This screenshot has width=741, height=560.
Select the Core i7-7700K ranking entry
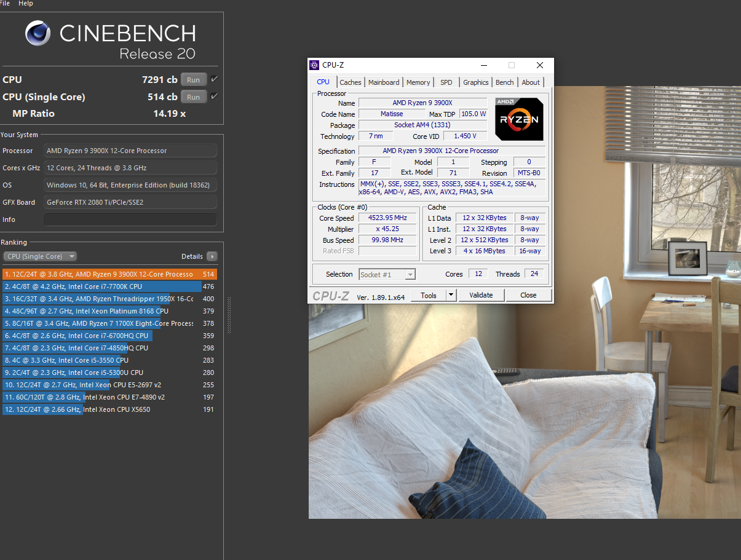109,286
